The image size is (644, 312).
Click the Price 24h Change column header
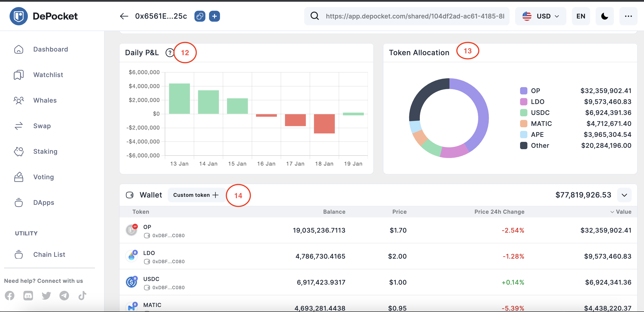click(499, 212)
